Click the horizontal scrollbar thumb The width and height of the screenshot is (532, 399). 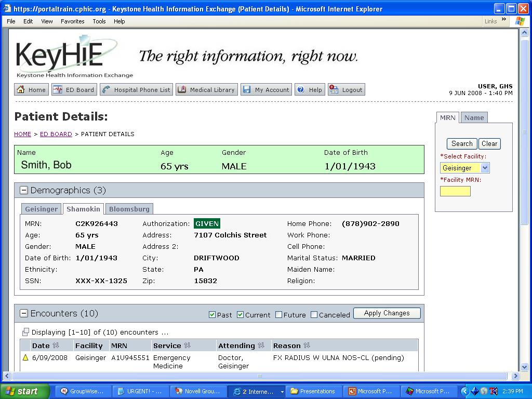[260, 376]
